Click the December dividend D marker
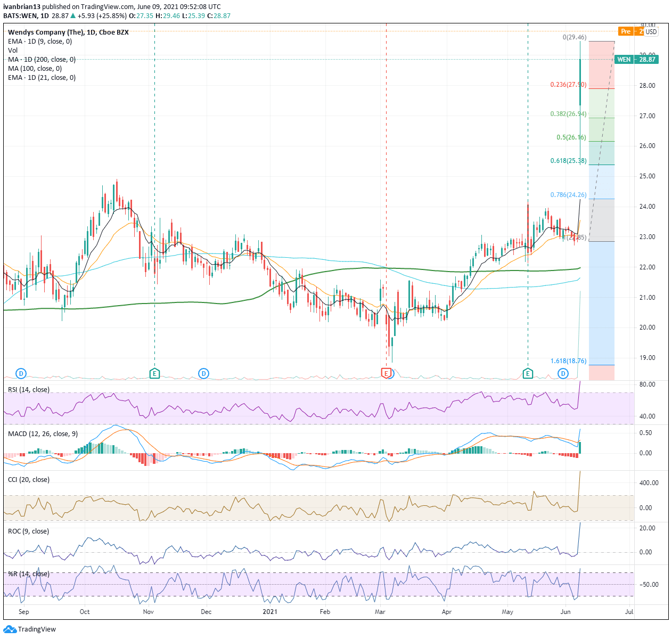Screen dimensions: 672x639 pos(203,373)
